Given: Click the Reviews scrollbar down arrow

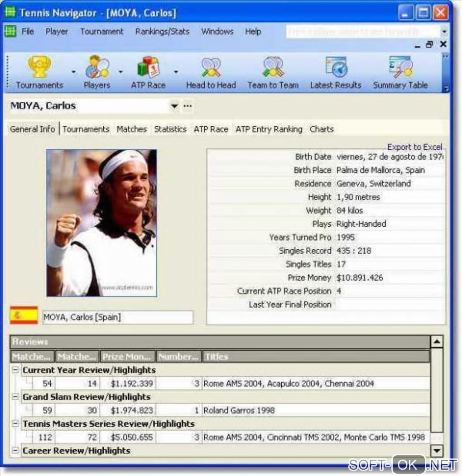Looking at the screenshot, I should [437, 451].
